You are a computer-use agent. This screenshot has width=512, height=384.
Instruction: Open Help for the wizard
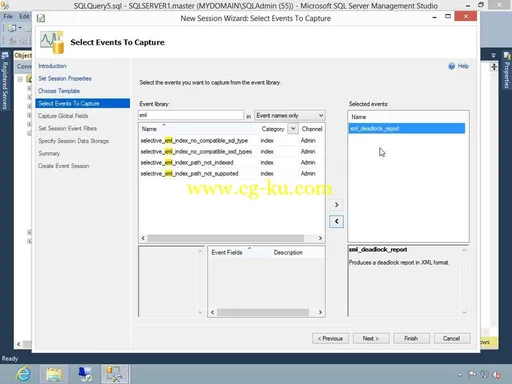pos(463,66)
